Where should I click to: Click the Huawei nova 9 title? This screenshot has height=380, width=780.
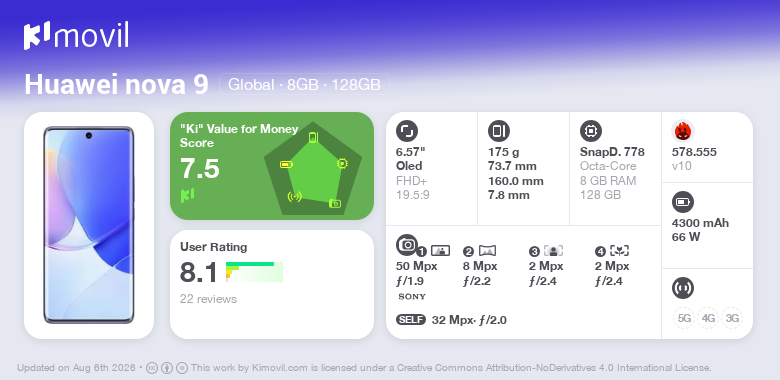[x=116, y=85]
